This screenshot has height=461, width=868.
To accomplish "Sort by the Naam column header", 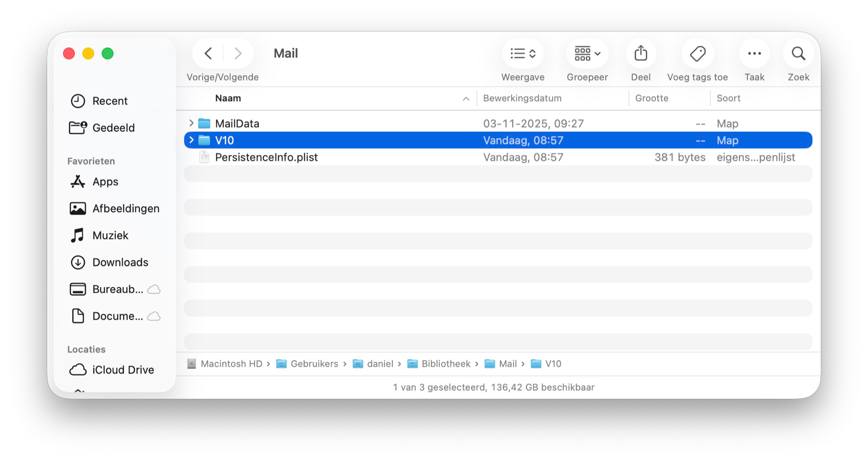I will pyautogui.click(x=228, y=98).
